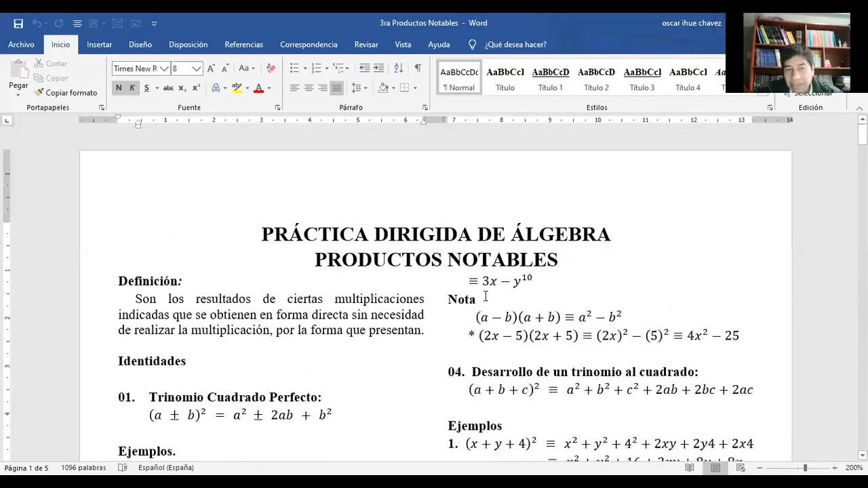Open line and paragraph spacing options
The height and width of the screenshot is (488, 868).
point(356,88)
